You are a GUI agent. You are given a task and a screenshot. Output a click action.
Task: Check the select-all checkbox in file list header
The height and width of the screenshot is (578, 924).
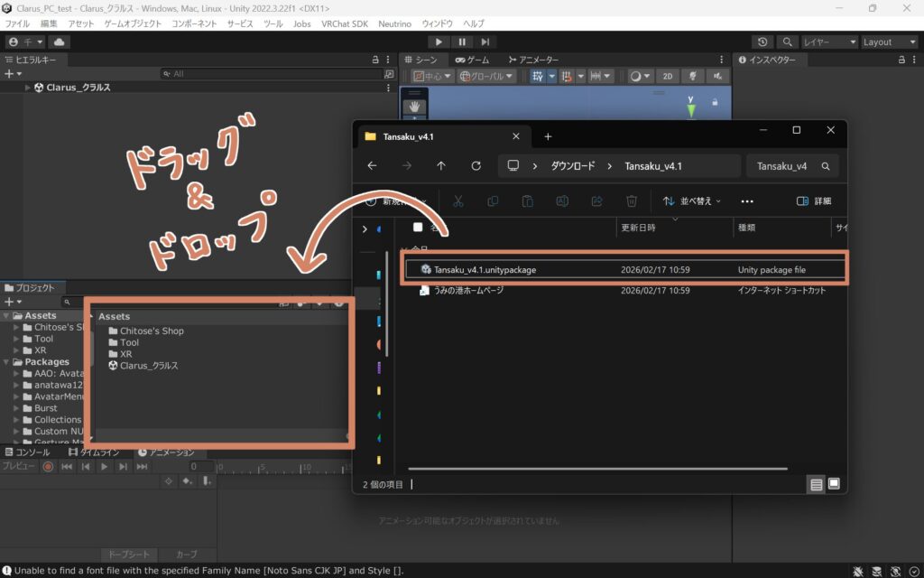click(x=417, y=228)
